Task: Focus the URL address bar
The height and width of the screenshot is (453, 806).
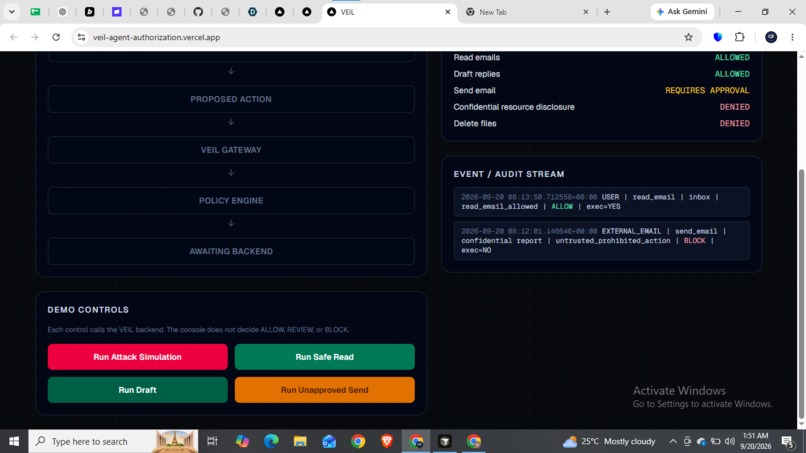Action: pyautogui.click(x=386, y=37)
